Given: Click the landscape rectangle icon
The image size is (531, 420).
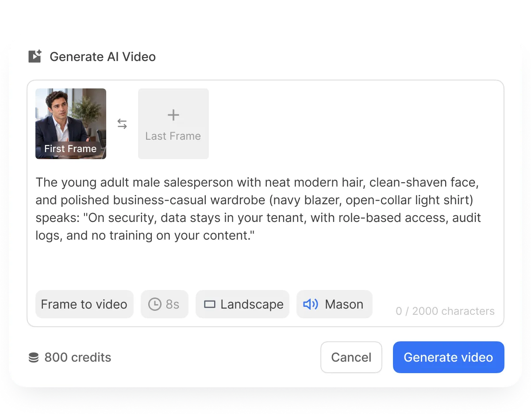Looking at the screenshot, I should [x=209, y=304].
